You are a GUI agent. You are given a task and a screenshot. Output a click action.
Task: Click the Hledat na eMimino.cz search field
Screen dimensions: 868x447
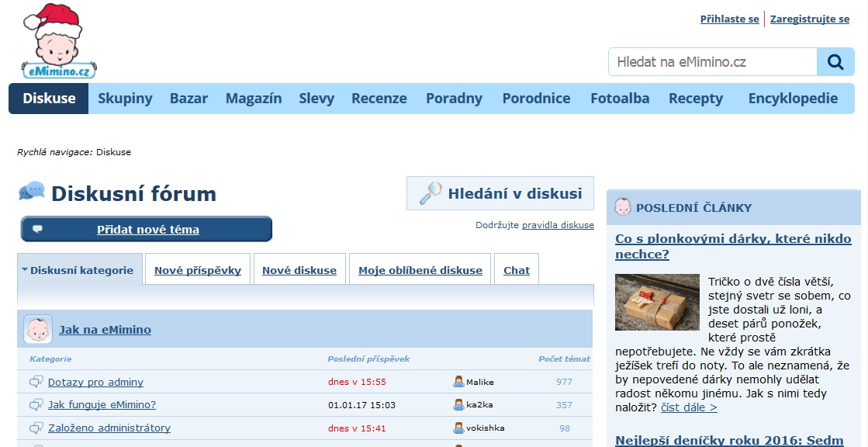tap(712, 62)
